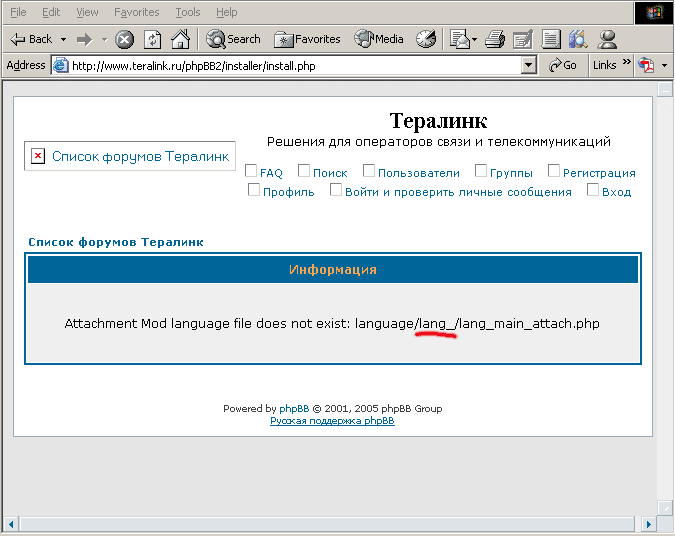Click the Discuss notepad icon
Screen dimensions: 675x536
click(x=551, y=39)
